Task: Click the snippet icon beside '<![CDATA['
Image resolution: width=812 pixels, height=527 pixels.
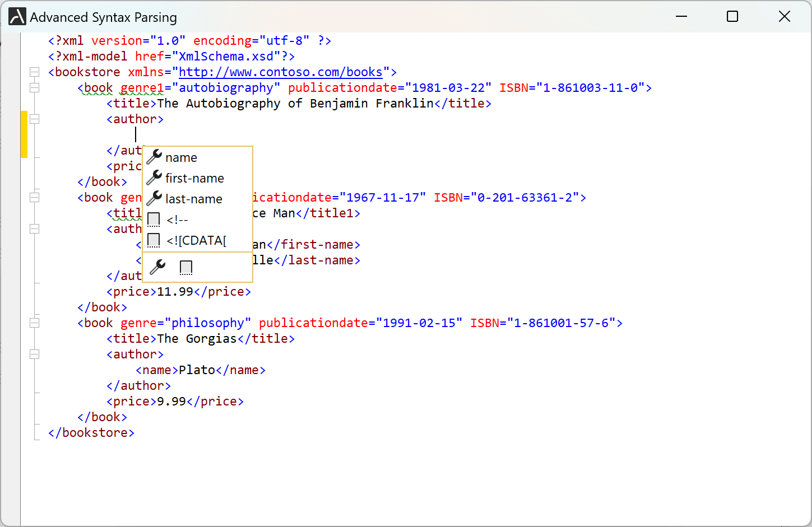Action: point(154,240)
